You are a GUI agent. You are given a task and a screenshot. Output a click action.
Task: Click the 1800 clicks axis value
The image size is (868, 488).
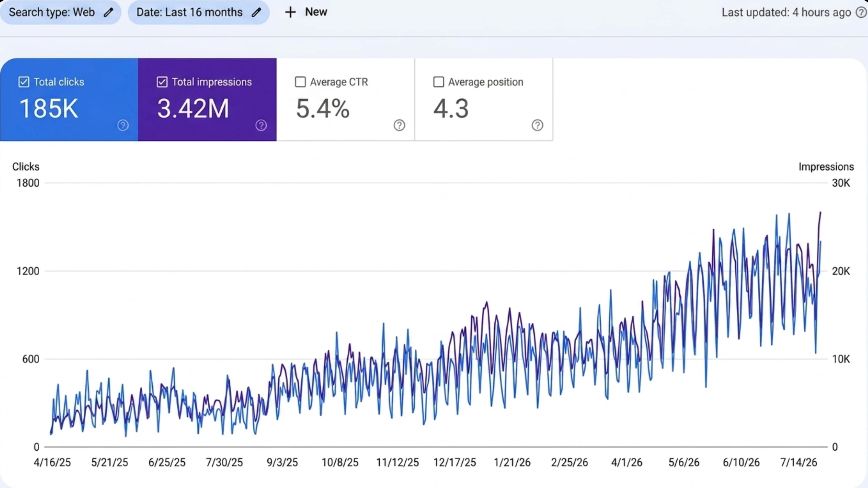28,183
